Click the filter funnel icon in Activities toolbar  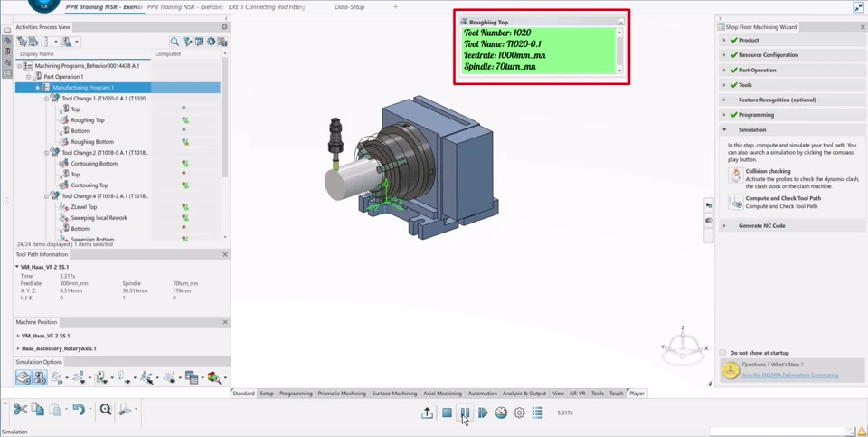(187, 42)
